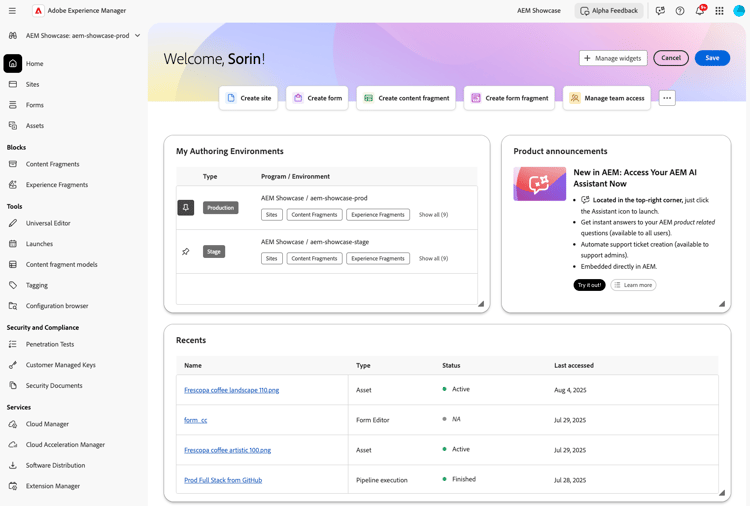Click Manage team access button
This screenshot has width=750, height=506.
tap(607, 98)
